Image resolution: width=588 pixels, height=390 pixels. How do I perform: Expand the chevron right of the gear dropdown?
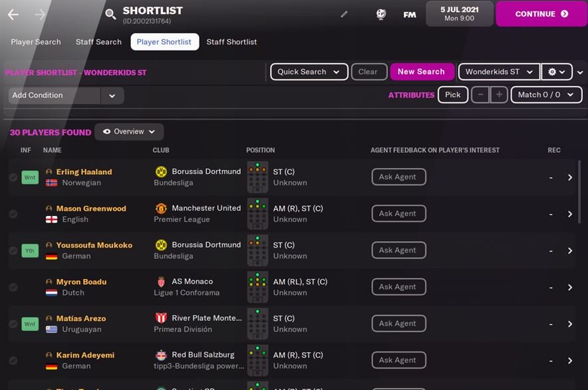580,72
